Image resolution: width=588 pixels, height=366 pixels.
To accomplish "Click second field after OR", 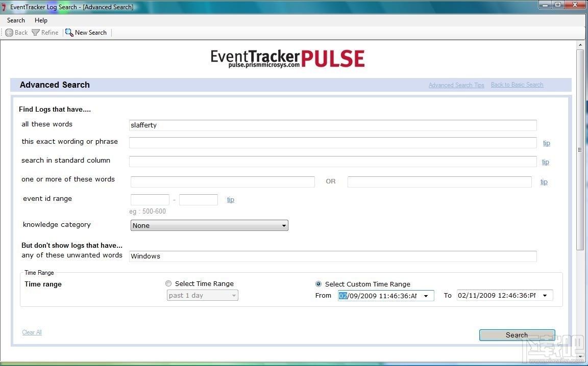I will pyautogui.click(x=439, y=181).
